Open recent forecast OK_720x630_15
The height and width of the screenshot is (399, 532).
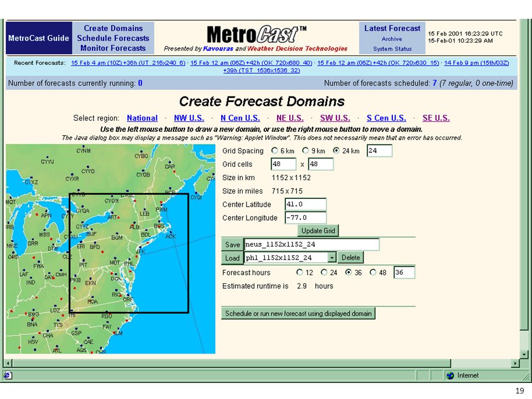pyautogui.click(x=378, y=63)
